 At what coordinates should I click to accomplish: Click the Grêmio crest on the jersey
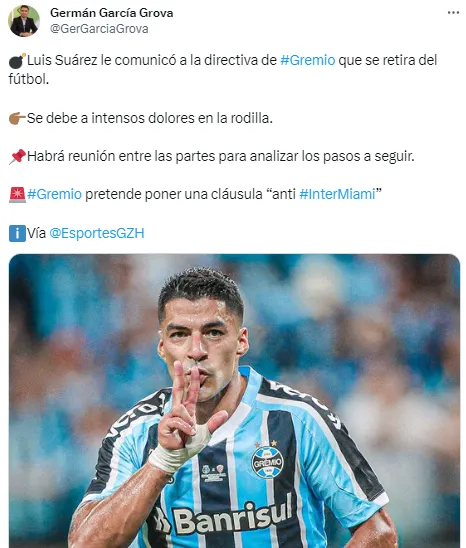point(267,462)
